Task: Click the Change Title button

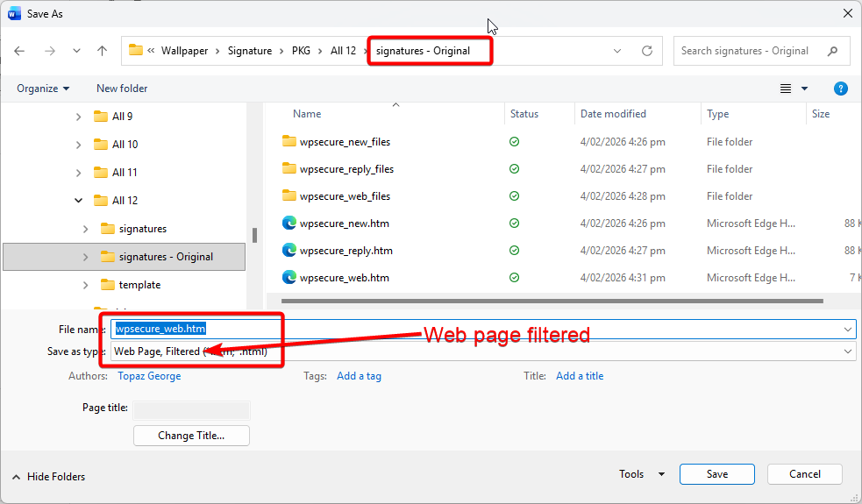Action: 191,436
